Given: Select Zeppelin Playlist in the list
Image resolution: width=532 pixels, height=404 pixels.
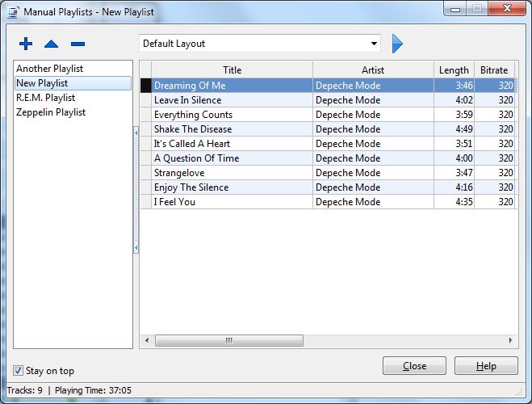Looking at the screenshot, I should [73, 112].
